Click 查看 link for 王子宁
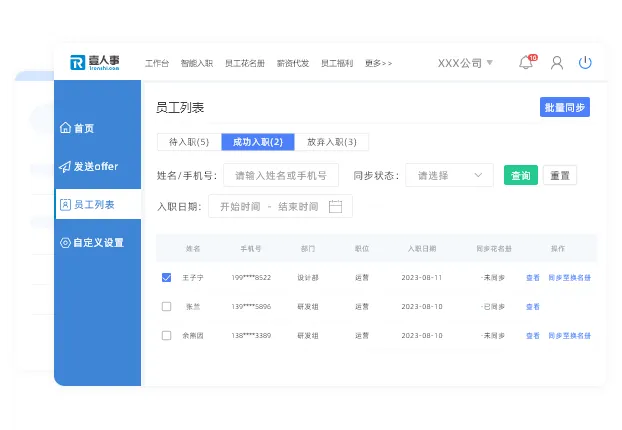Viewport: 622px width, 430px height. [533, 278]
